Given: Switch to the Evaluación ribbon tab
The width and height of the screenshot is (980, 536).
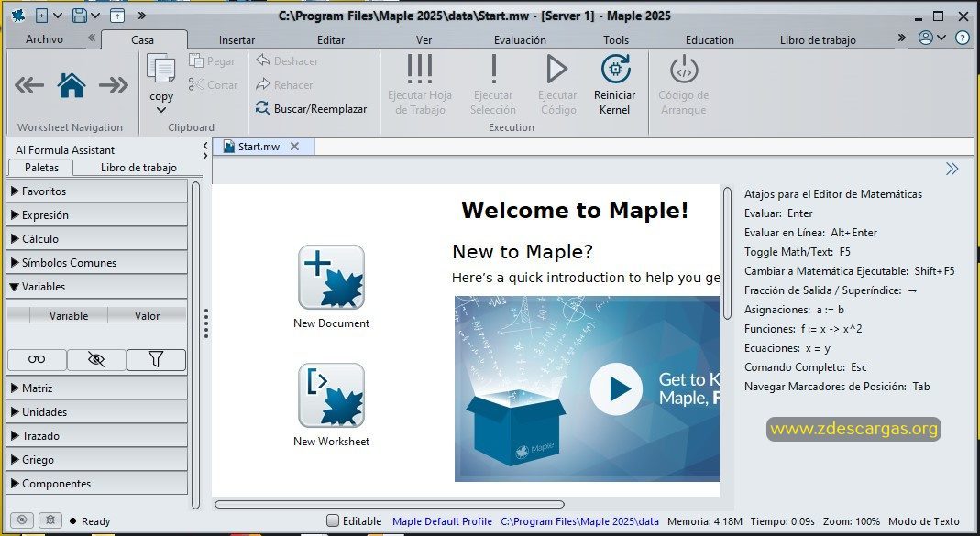Looking at the screenshot, I should click(520, 40).
